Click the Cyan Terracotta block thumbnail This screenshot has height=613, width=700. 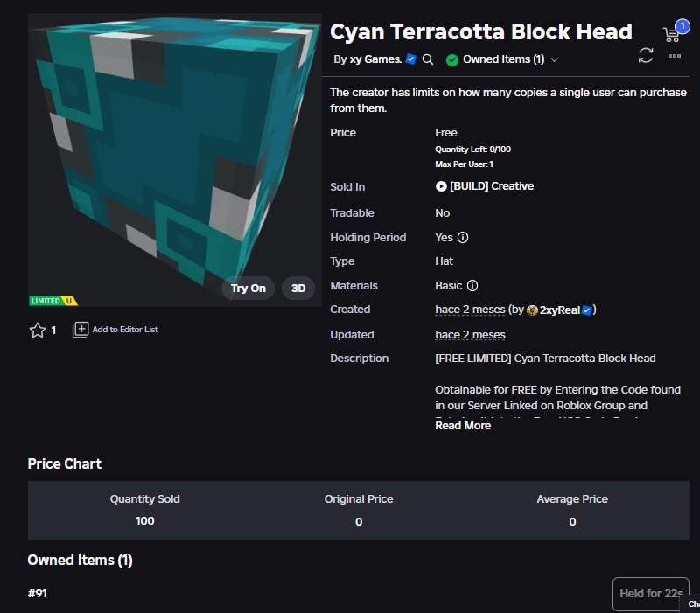175,159
